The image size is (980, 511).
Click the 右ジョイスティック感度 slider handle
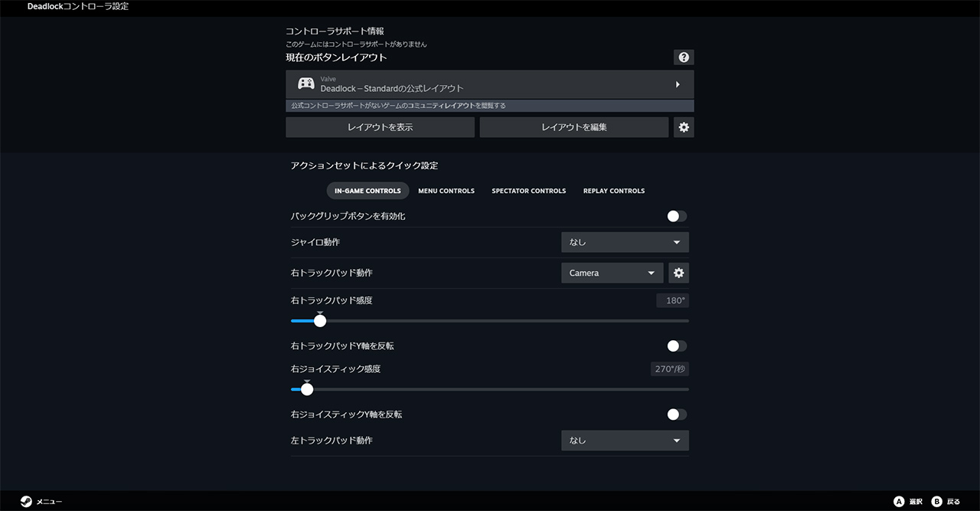pos(307,389)
